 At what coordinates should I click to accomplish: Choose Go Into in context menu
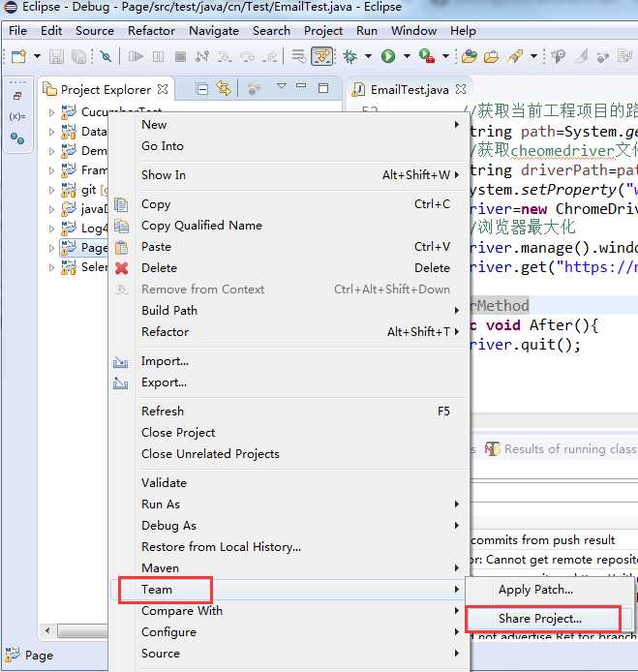(x=289, y=146)
